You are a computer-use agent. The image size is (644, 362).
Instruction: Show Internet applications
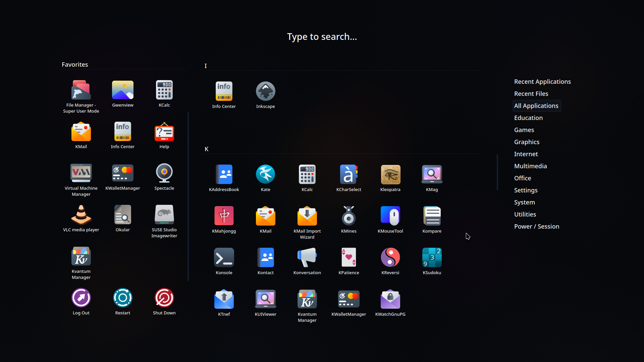tap(526, 154)
